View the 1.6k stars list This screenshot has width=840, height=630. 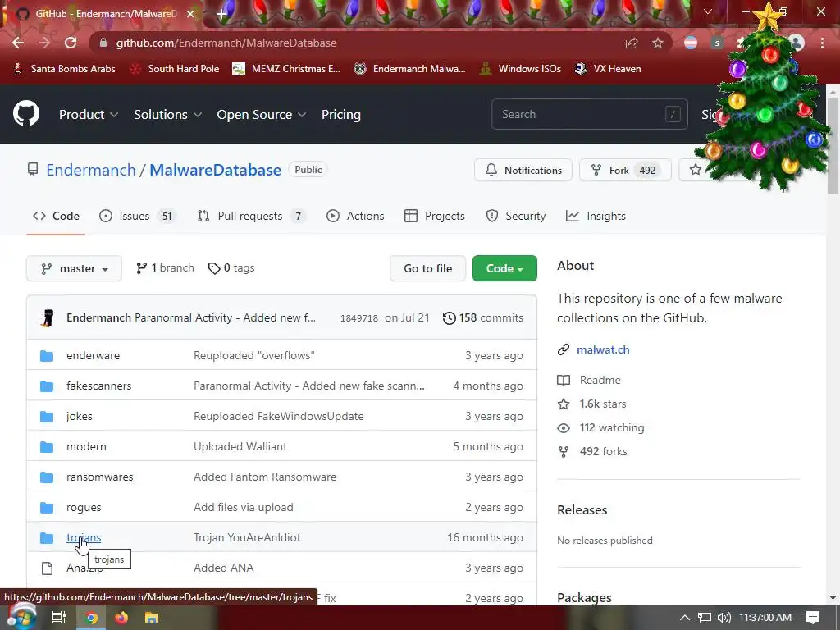point(603,404)
